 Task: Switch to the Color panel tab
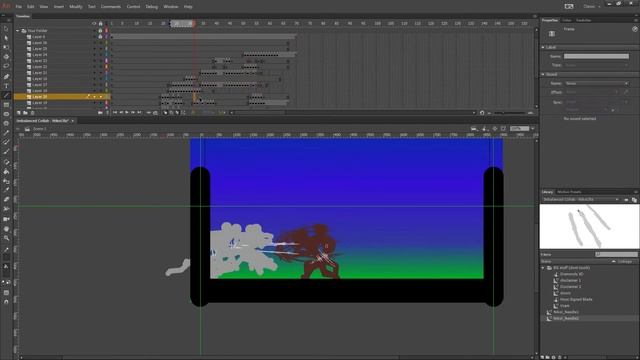click(x=567, y=20)
